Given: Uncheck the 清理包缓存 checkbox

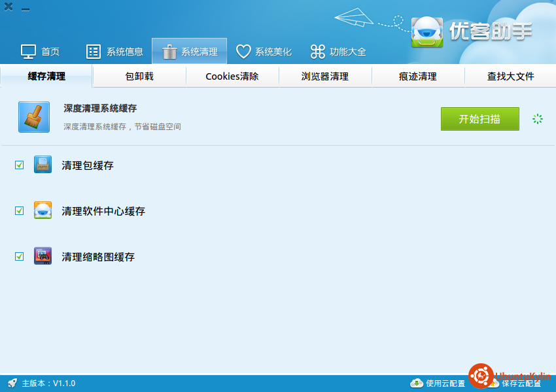Looking at the screenshot, I should pos(20,165).
